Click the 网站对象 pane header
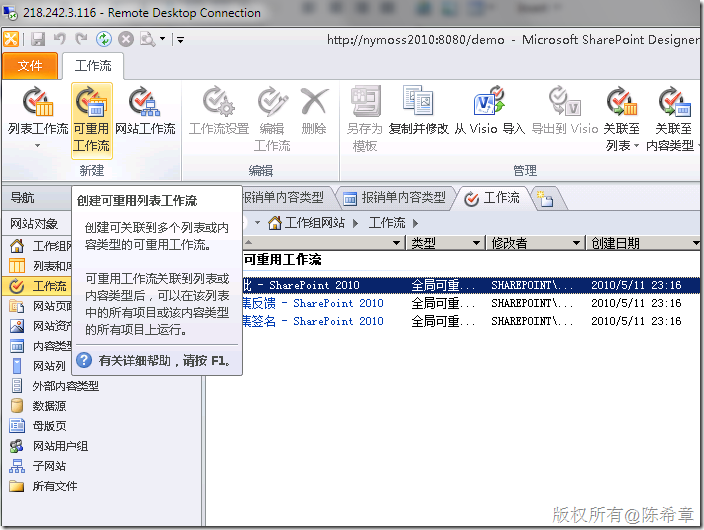 click(x=35, y=223)
